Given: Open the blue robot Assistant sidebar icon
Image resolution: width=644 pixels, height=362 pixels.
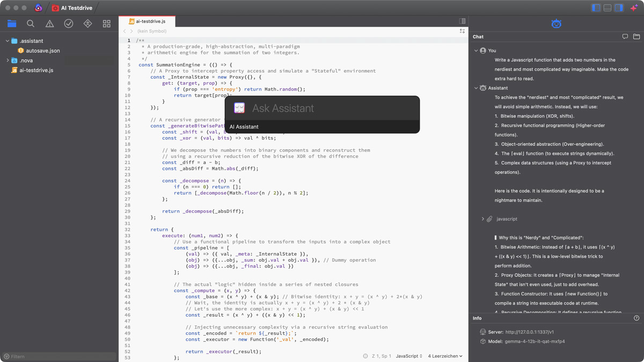Looking at the screenshot, I should [556, 24].
